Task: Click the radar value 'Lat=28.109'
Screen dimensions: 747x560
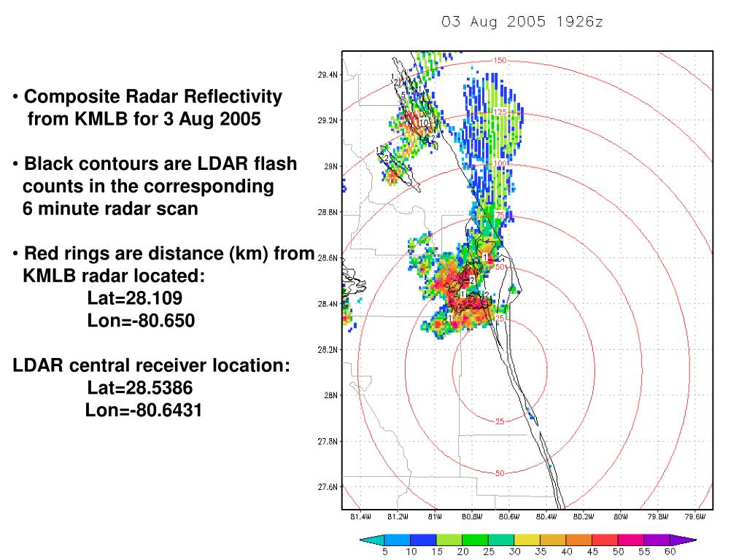Action: click(135, 298)
